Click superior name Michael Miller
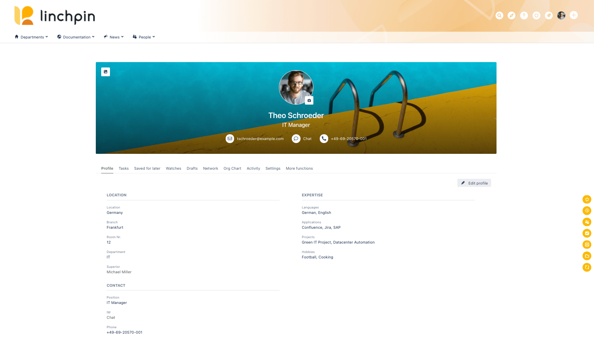This screenshot has height=364, width=594. click(x=119, y=272)
